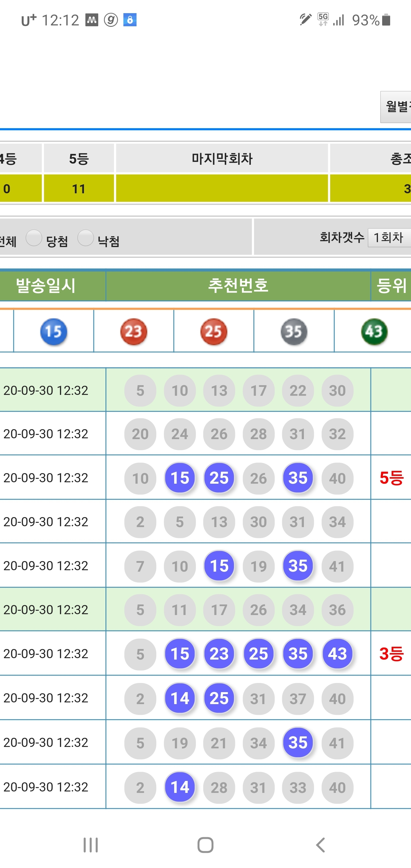The image size is (411, 868).
Task: Open Android recent apps button
Action: (x=91, y=845)
